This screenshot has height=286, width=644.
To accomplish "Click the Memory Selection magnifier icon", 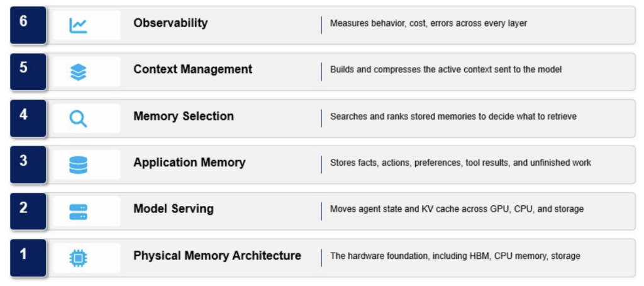I will coord(78,118).
